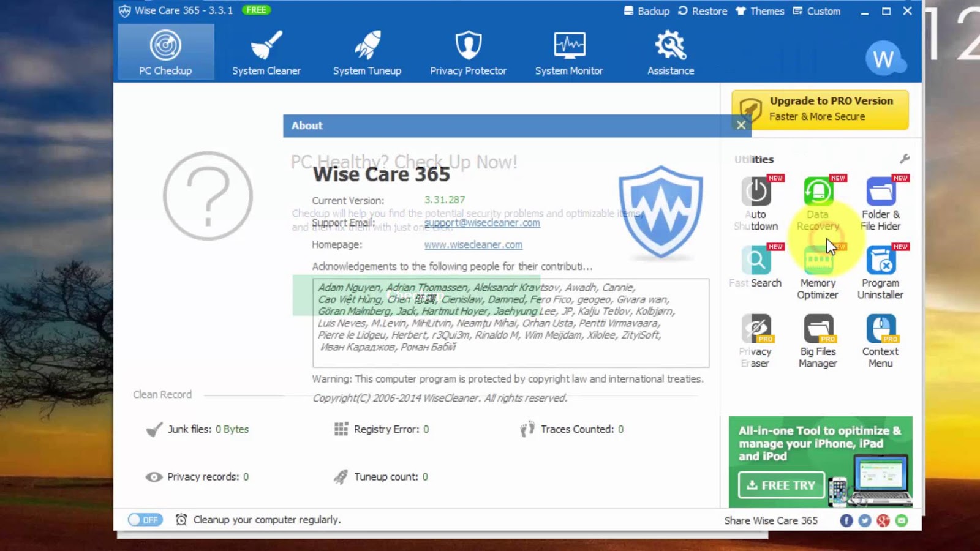Open Context Menu utility
Screen dimensions: 980x551
pyautogui.click(x=880, y=341)
